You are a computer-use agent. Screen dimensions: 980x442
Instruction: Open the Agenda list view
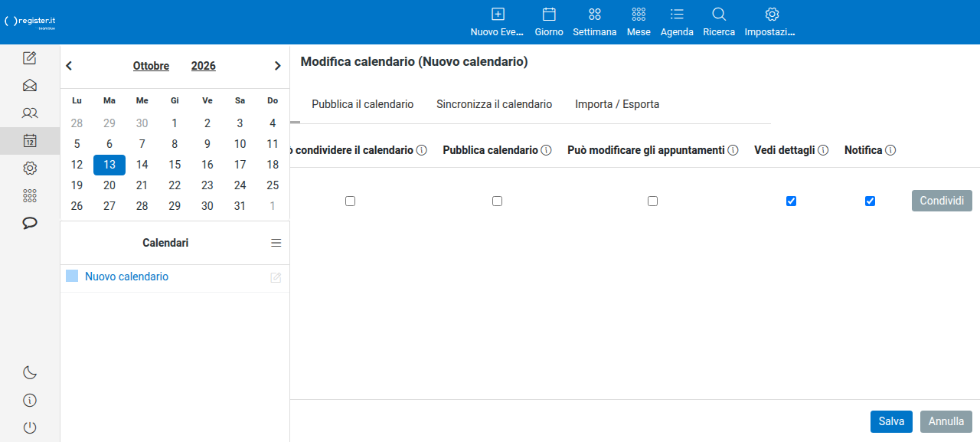[x=677, y=21]
